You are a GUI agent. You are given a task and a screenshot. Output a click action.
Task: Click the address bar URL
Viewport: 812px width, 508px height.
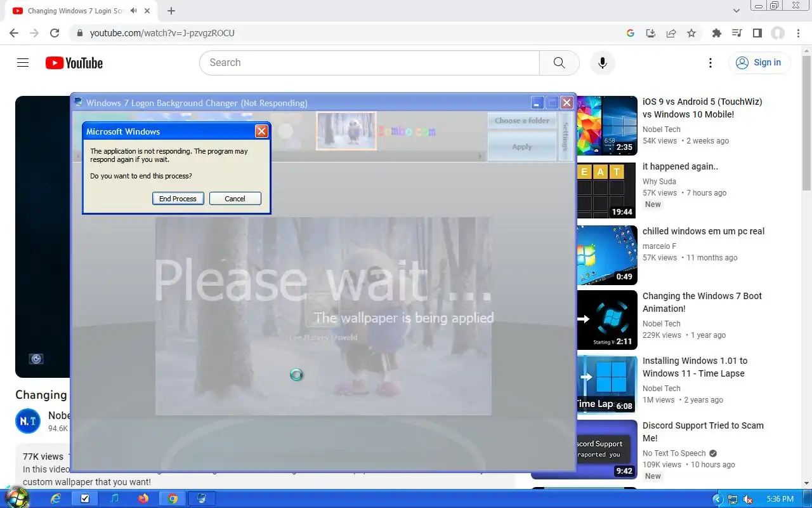[x=162, y=33]
